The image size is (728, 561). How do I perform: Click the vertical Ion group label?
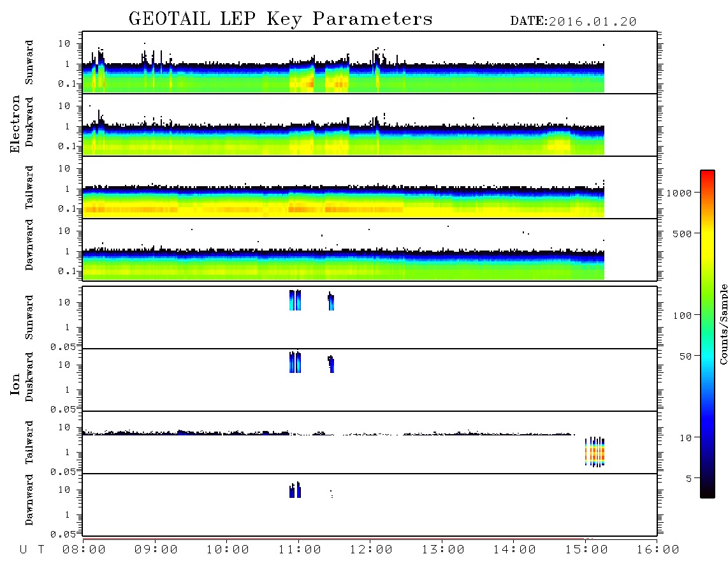[15, 384]
